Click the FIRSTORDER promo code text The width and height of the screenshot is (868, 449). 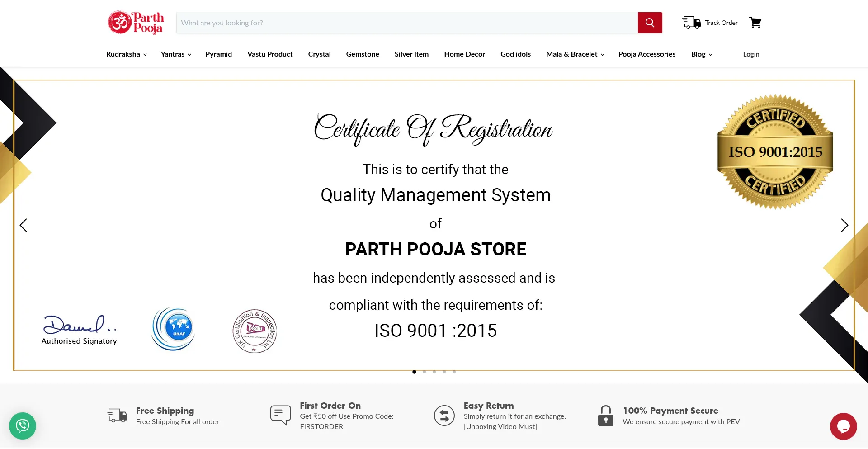pyautogui.click(x=321, y=426)
